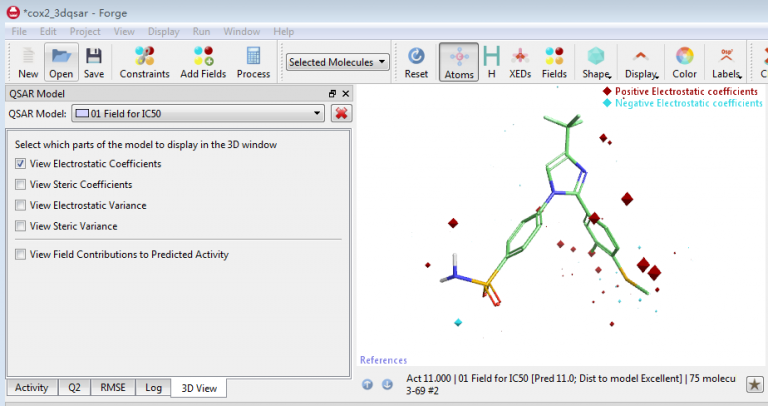768x406 pixels.
Task: Open the QSAR Model combo box
Action: tap(198, 113)
